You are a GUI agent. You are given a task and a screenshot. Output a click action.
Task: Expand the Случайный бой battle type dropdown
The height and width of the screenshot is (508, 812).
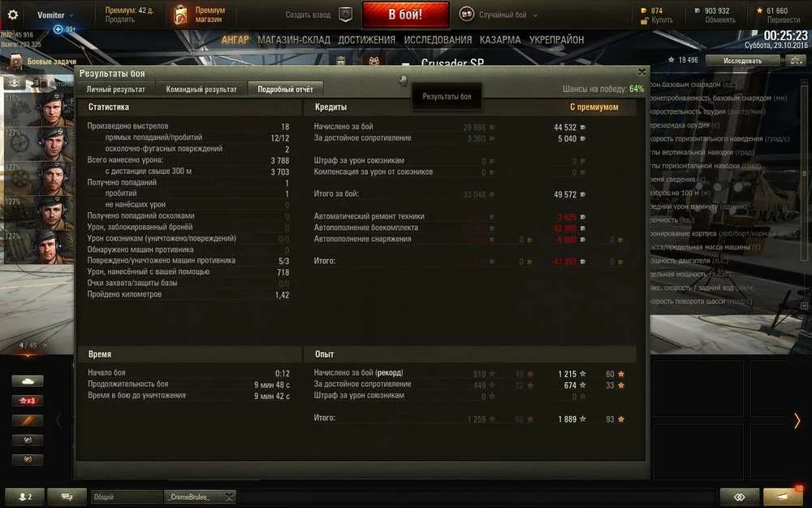click(x=535, y=15)
